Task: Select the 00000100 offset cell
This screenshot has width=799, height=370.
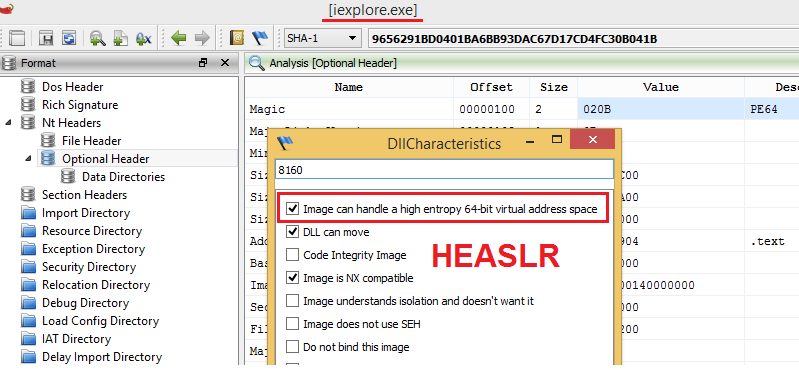Action: pyautogui.click(x=491, y=109)
